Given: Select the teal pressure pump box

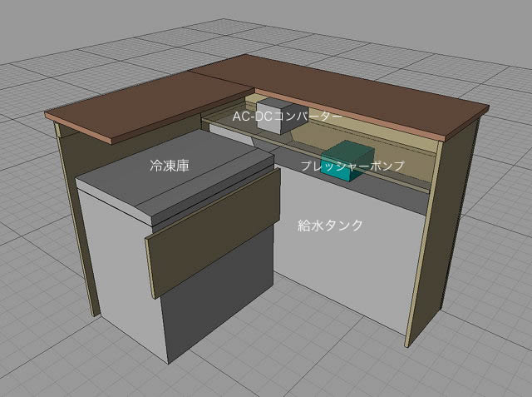Looking at the screenshot, I should (x=347, y=161).
